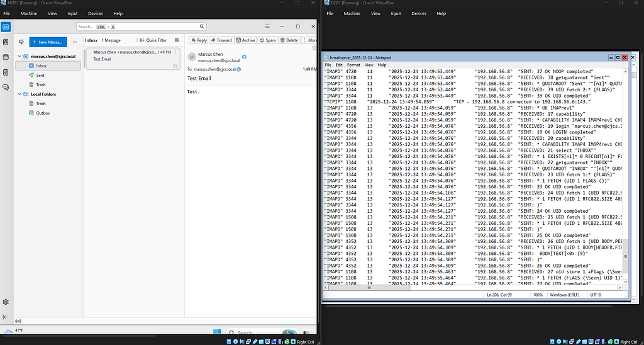Open the Windows Start button in MGR1
This screenshot has height=345, width=644.
(217, 332)
